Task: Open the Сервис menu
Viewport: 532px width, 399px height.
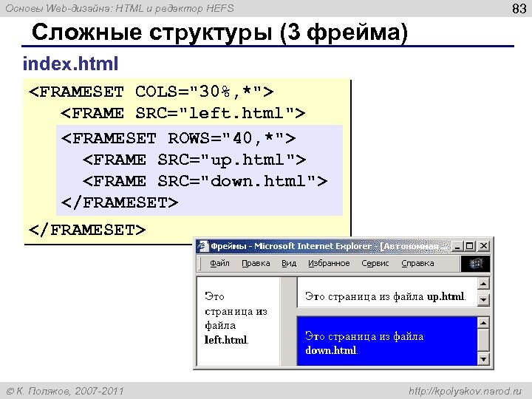Action: (x=375, y=263)
